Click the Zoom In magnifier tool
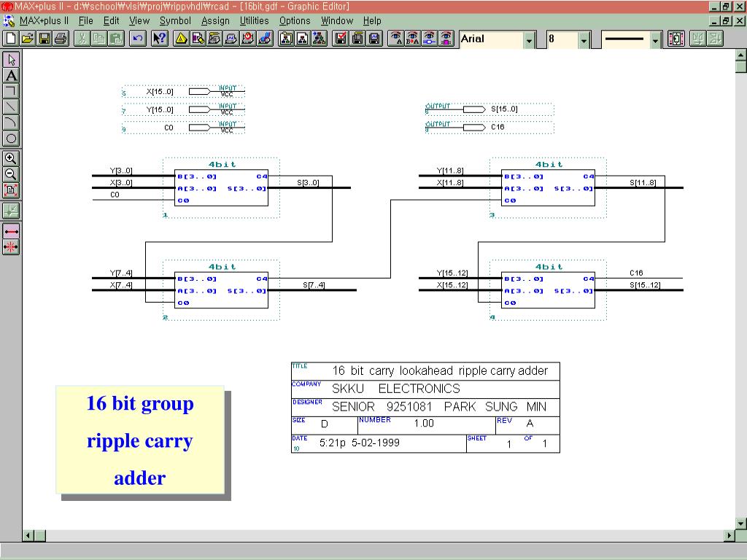Image resolution: width=747 pixels, height=560 pixels. pyautogui.click(x=11, y=158)
